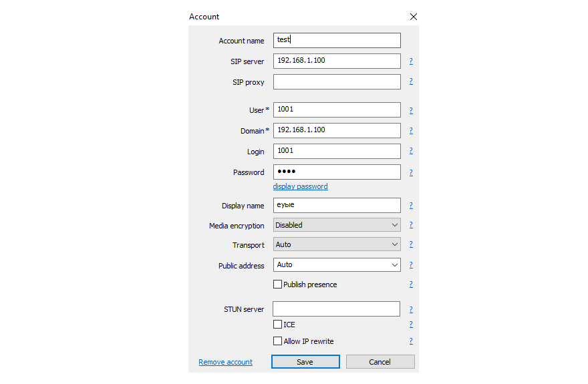This screenshot has width=588, height=384.
Task: Click help mark beside Allow IP rewrite
Action: (411, 341)
